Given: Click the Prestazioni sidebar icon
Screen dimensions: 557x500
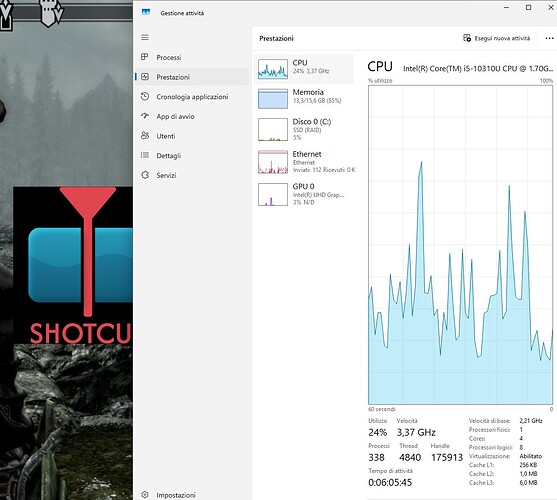Looking at the screenshot, I should click(x=145, y=76).
